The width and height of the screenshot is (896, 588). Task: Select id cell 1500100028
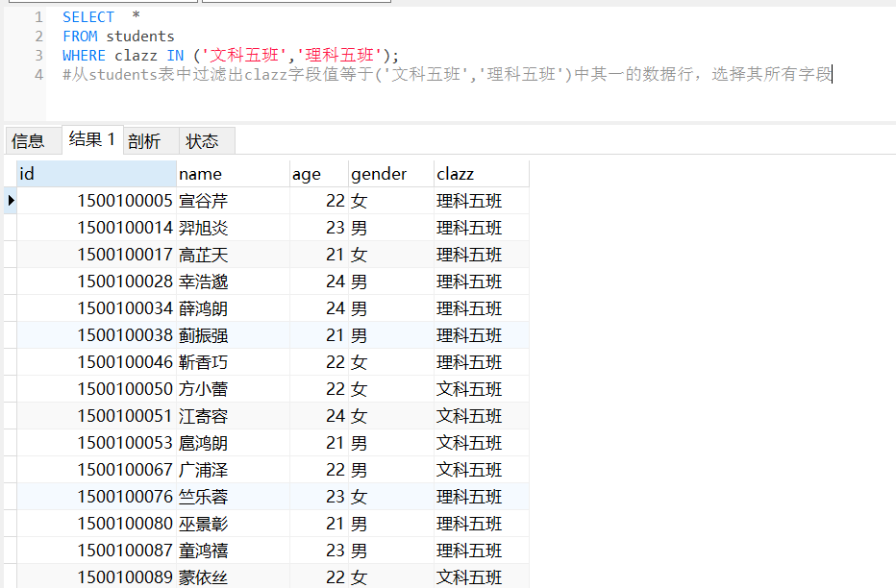96,282
